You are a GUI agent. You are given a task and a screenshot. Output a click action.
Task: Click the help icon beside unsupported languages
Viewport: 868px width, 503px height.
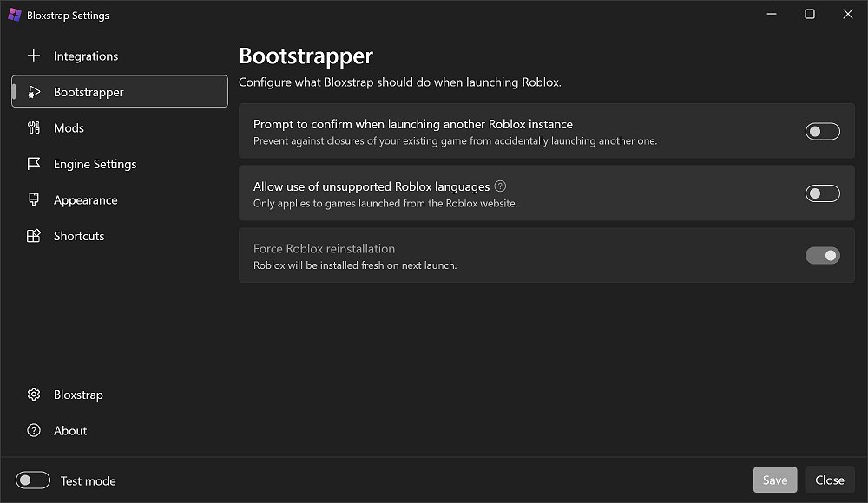click(500, 186)
